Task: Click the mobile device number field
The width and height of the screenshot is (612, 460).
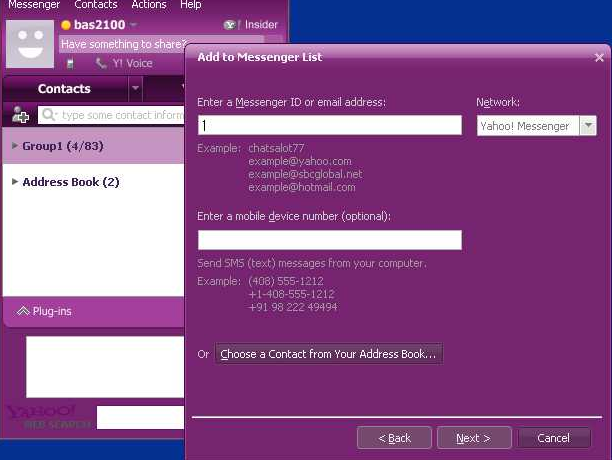Action: click(330, 240)
